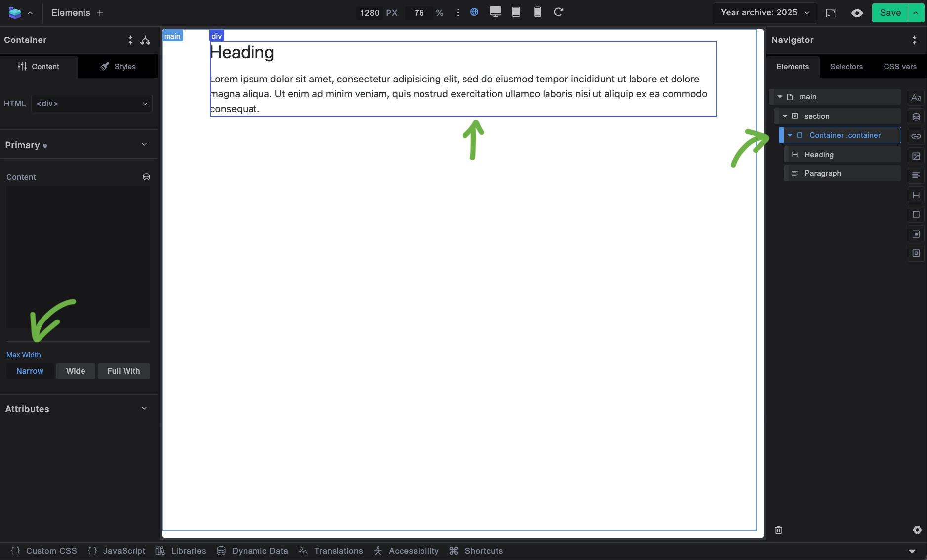
Task: Reload the canvas with refresh icon
Action: point(558,12)
